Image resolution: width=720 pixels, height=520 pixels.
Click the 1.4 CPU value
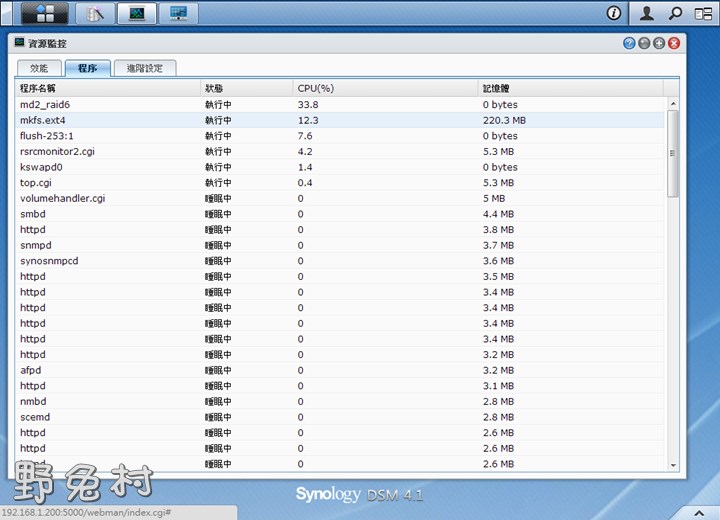click(x=305, y=167)
